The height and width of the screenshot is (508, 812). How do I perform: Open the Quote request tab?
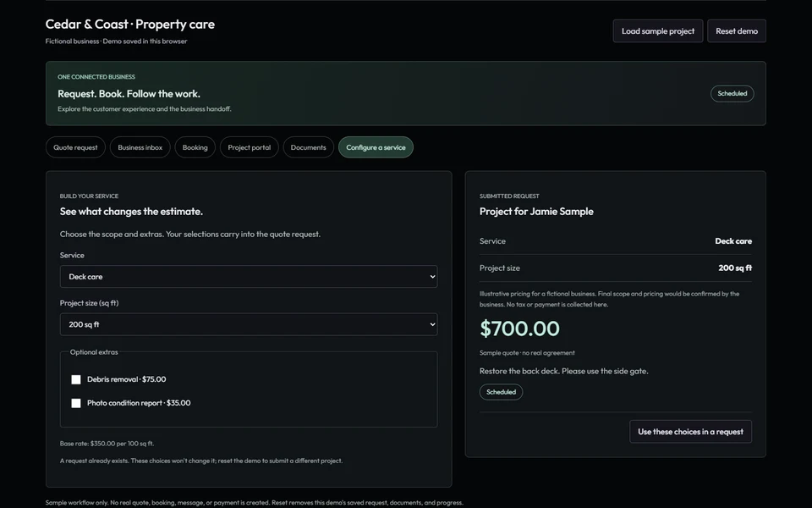point(75,147)
